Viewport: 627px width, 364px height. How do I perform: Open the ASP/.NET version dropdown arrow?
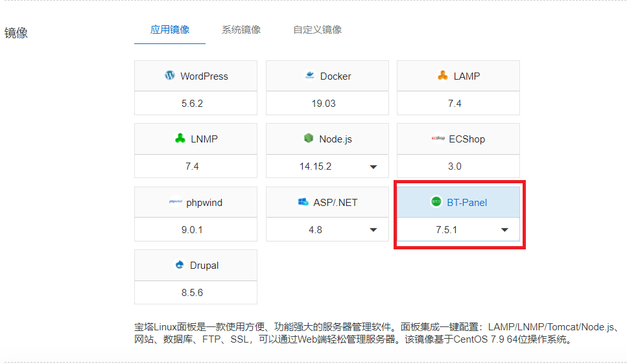pyautogui.click(x=373, y=230)
